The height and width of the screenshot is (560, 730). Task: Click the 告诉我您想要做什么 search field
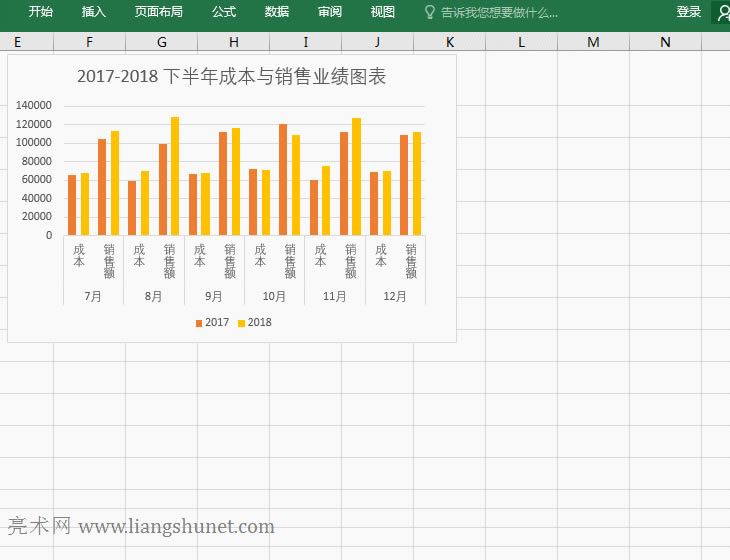(x=499, y=12)
